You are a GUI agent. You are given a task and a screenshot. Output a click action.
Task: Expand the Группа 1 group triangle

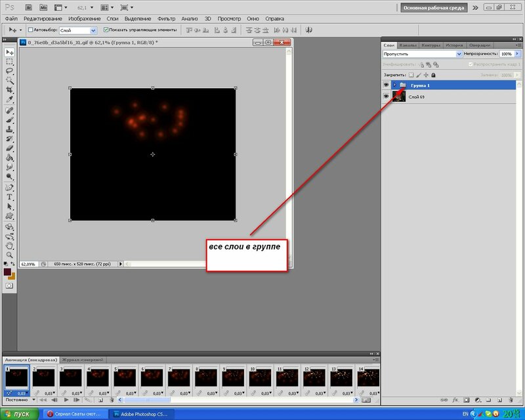(395, 85)
